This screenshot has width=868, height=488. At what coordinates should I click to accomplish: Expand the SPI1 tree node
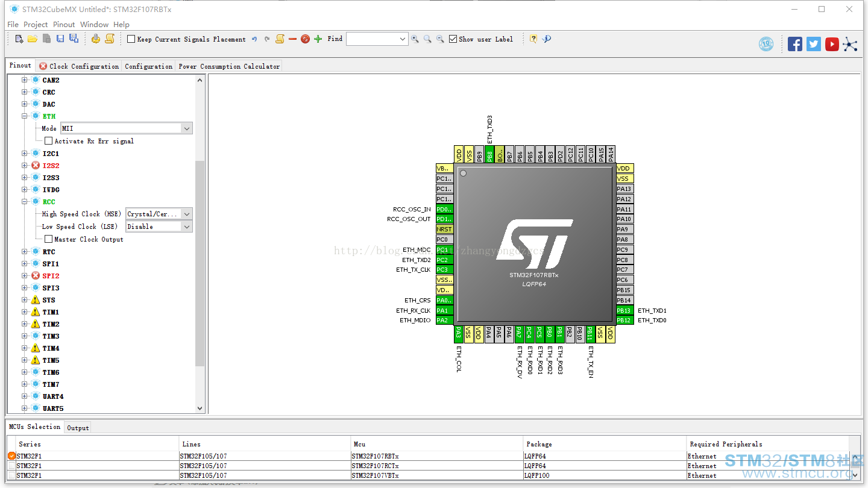pos(25,264)
